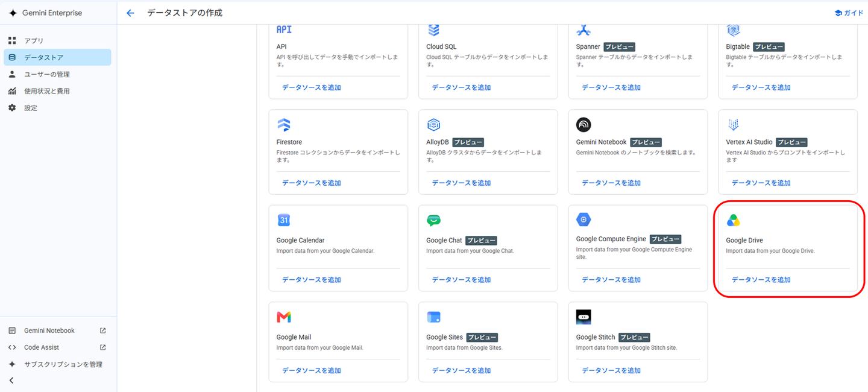Viewport: 868px width, 392px height.
Task: Click the プレビュー badge next to Google Sites
Action: (482, 338)
